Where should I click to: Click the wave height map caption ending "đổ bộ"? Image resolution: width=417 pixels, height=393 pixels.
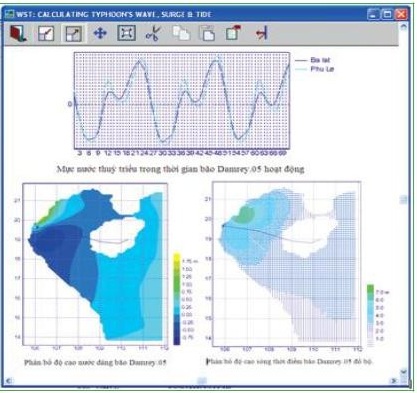point(289,361)
